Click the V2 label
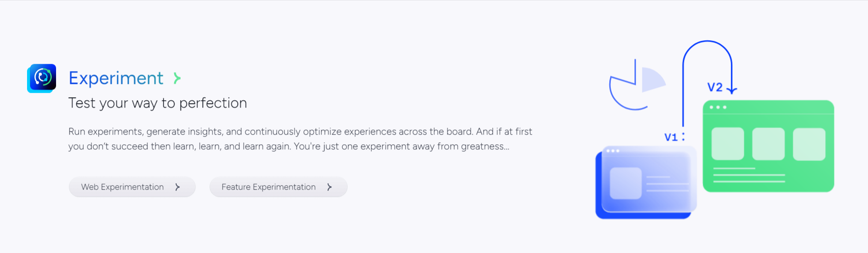The height and width of the screenshot is (253, 868). (715, 87)
